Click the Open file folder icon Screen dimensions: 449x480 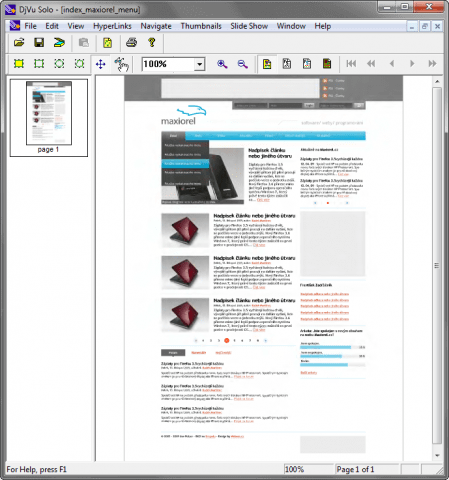pos(19,43)
